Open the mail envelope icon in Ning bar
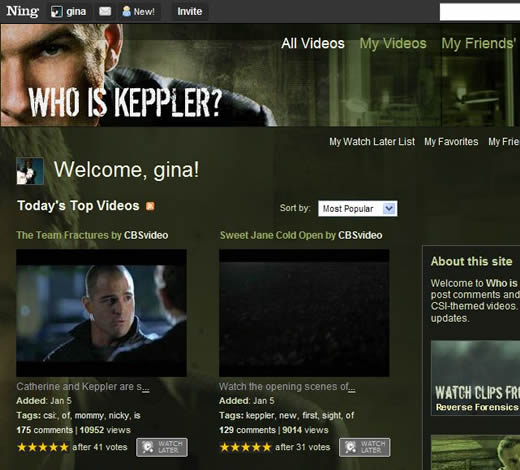 [x=105, y=12]
